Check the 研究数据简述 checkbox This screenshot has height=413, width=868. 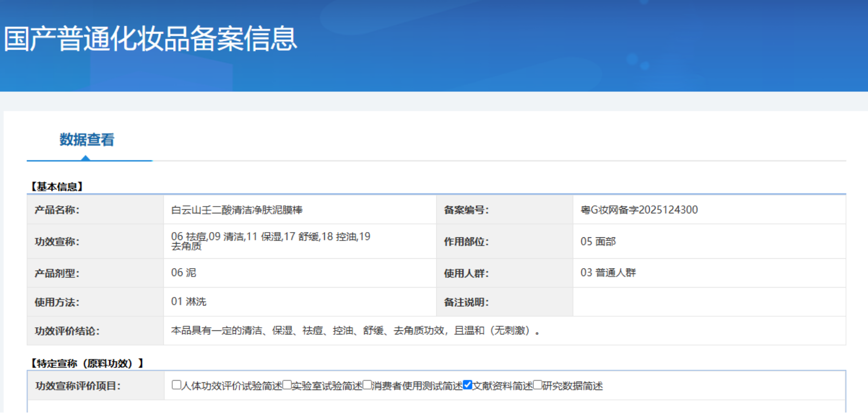[537, 385]
